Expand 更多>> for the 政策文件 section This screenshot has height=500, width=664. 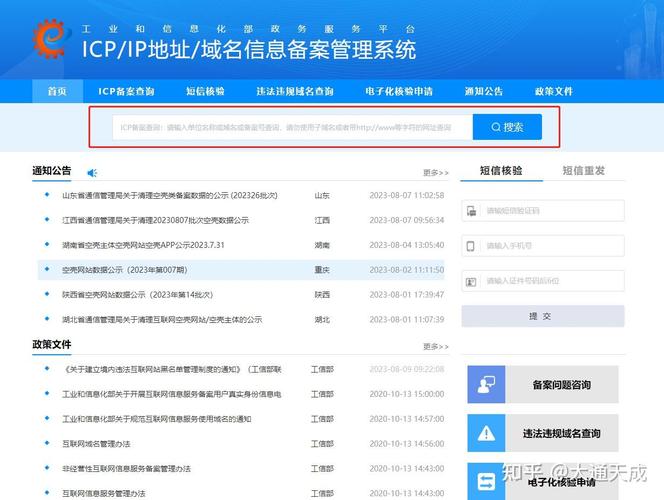tap(435, 346)
